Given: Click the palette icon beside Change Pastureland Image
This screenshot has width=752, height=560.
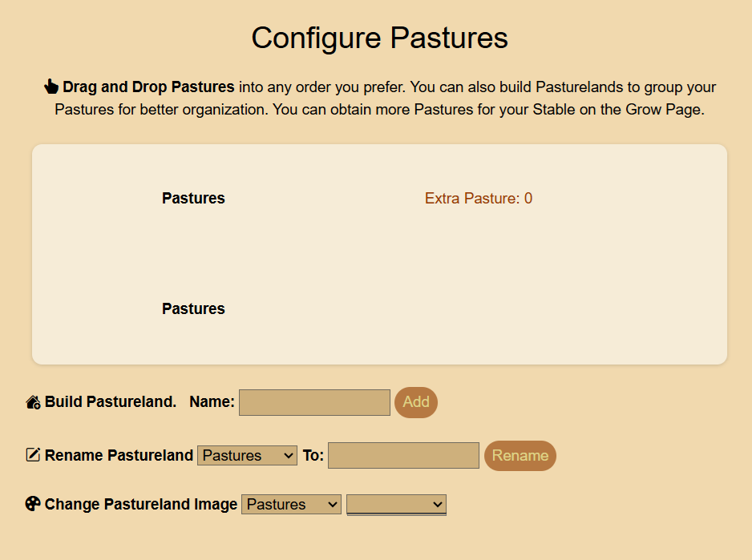Looking at the screenshot, I should point(33,504).
